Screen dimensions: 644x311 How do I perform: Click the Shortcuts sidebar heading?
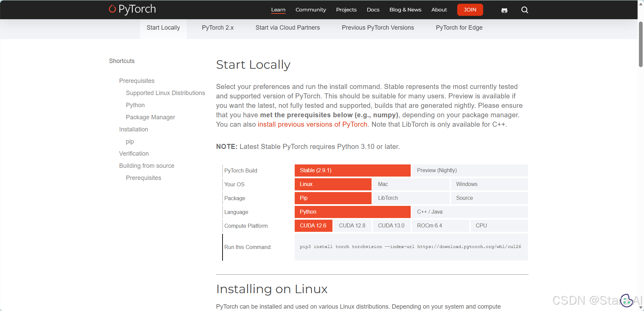pos(122,61)
